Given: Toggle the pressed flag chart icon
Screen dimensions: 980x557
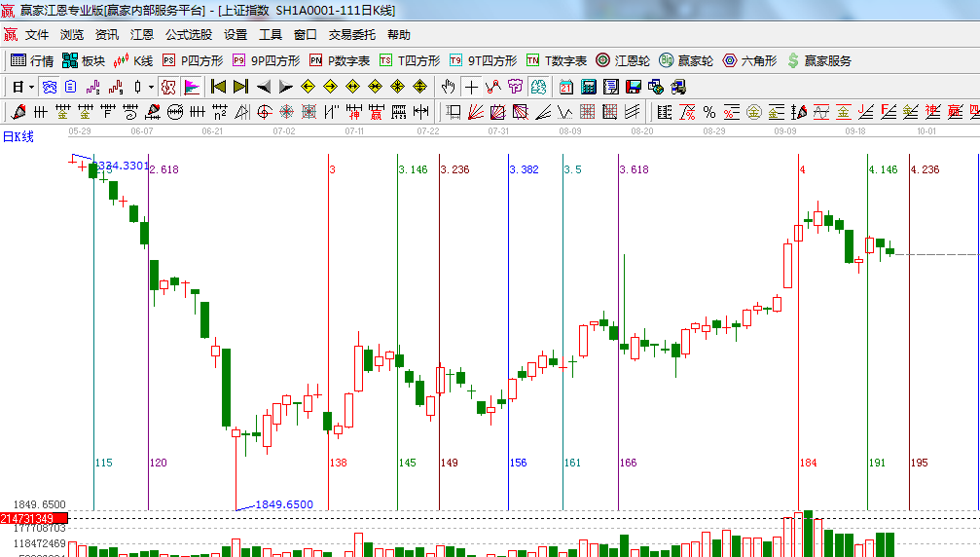Looking at the screenshot, I should point(191,87).
